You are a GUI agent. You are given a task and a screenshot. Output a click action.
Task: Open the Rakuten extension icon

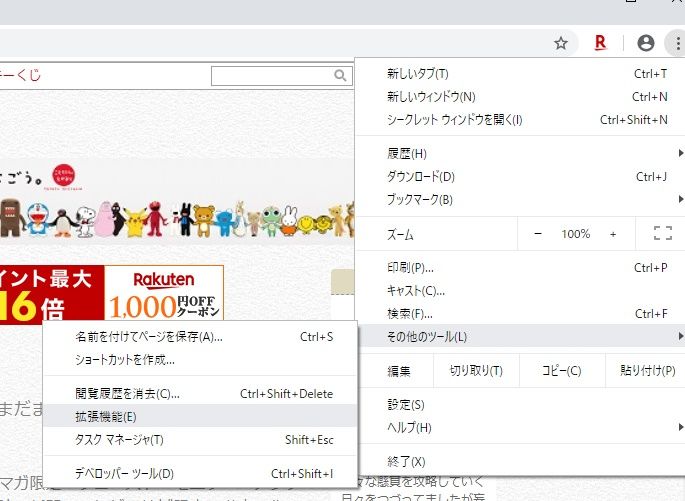[601, 43]
